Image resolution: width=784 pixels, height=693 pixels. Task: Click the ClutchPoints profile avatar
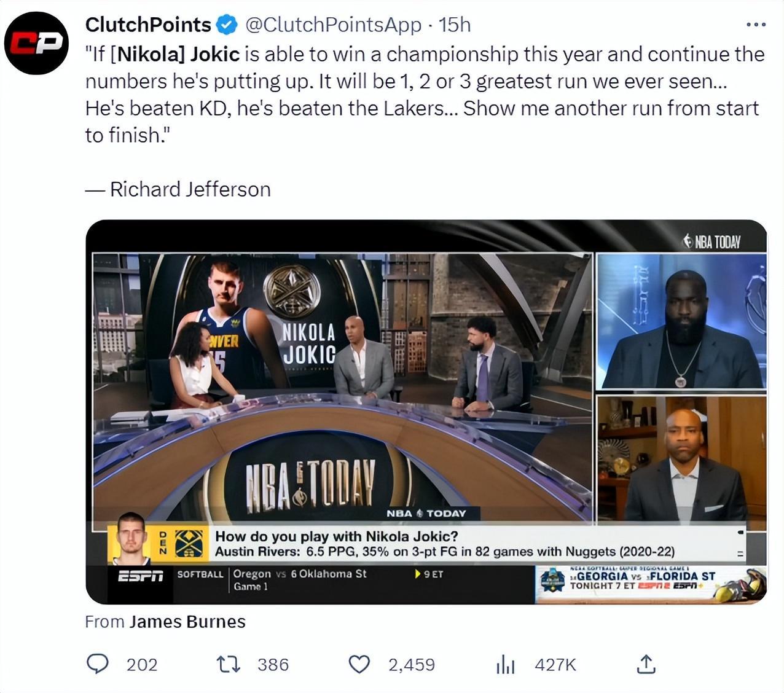tap(36, 43)
